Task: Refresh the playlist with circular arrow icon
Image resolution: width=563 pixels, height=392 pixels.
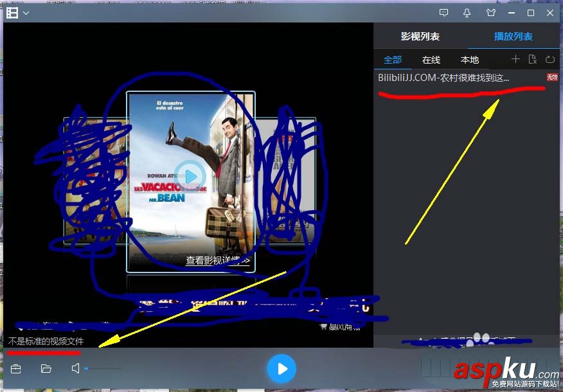Action: click(550, 59)
